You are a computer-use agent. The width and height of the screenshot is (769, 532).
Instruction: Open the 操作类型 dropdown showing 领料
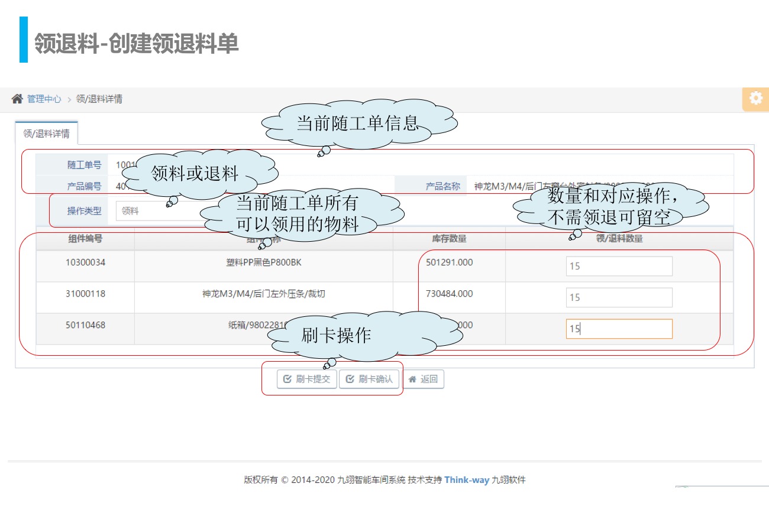(157, 210)
